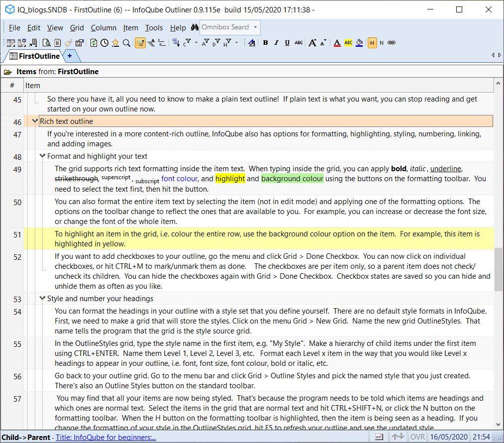This screenshot has width=504, height=443.
Task: Toggle the highlighted hierarchy display button
Action: click(x=140, y=43)
